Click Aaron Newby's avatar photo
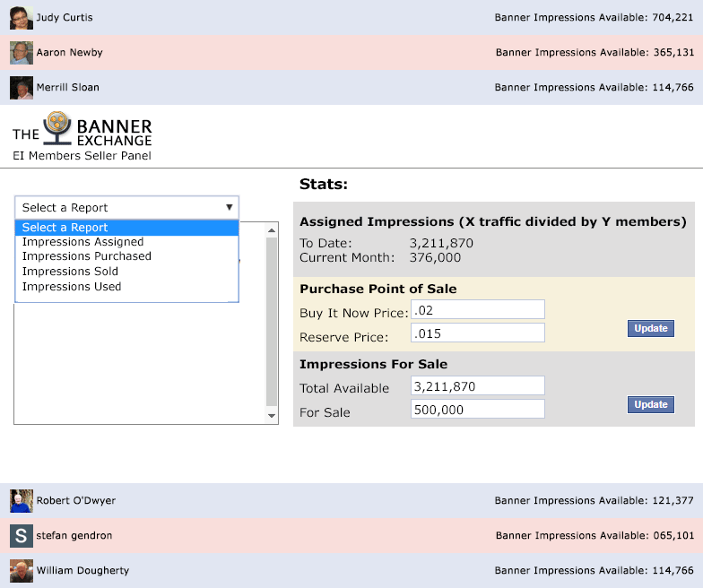The width and height of the screenshot is (703, 588). (22, 53)
